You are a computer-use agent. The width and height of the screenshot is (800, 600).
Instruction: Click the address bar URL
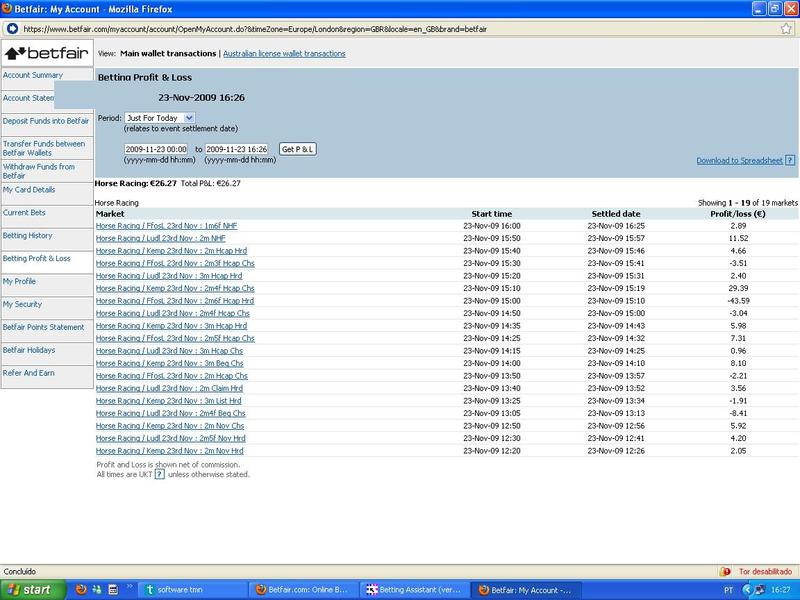tap(255, 29)
